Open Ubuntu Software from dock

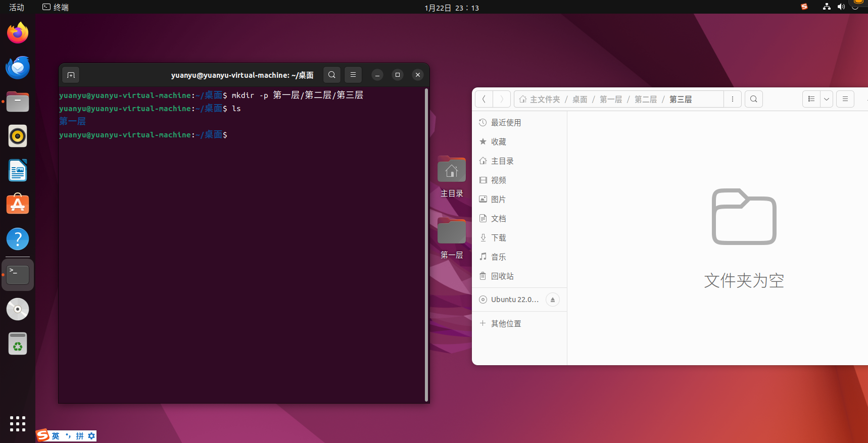[18, 205]
